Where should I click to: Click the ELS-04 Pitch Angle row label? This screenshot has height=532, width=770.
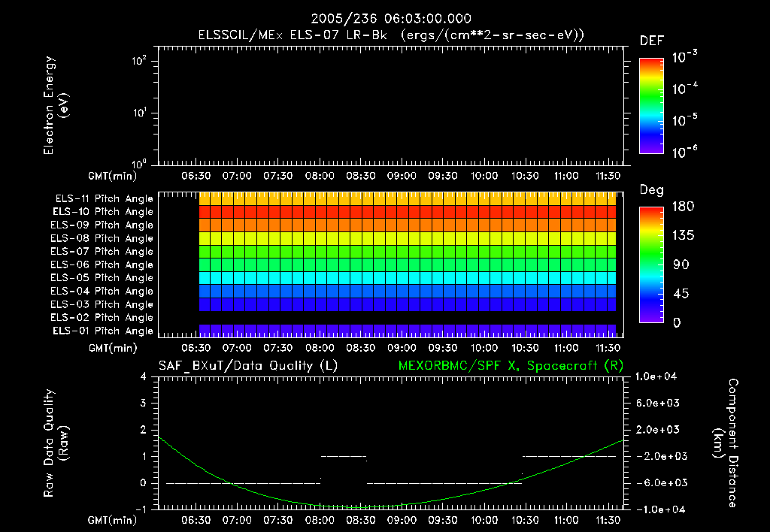[x=102, y=292]
